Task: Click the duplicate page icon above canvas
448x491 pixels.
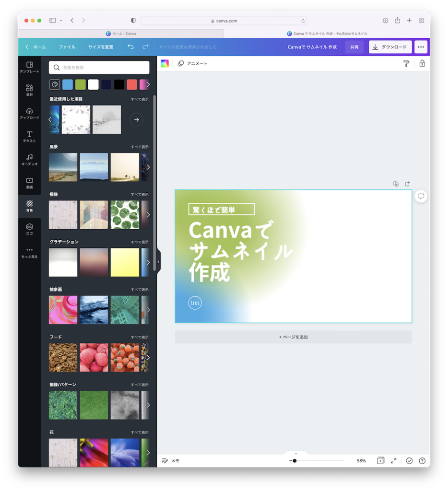Action: pos(396,184)
